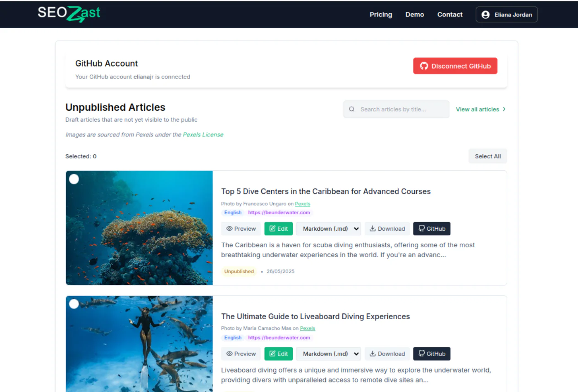The image size is (578, 392).
Task: Click the Unpublished status badge on the Caribbean article
Action: click(239, 271)
